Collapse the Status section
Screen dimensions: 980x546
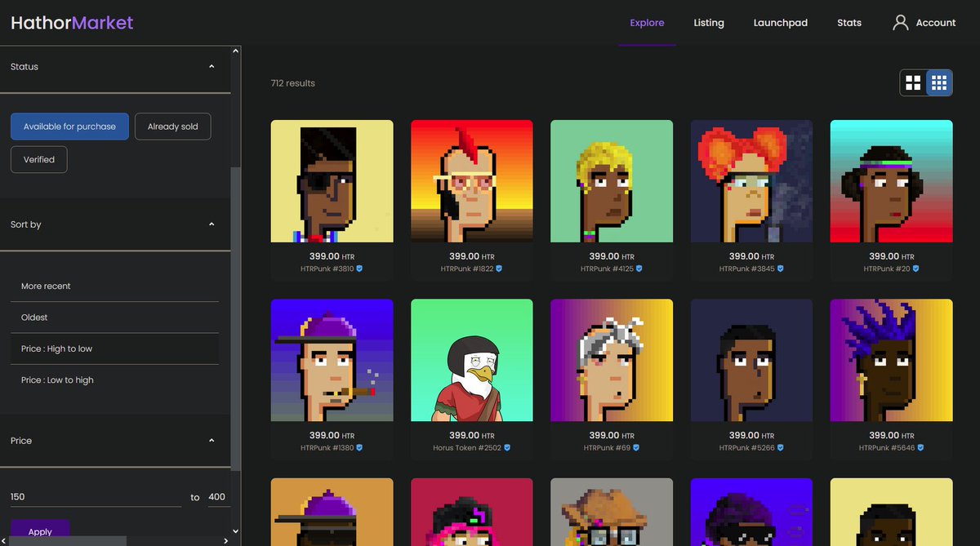click(212, 67)
